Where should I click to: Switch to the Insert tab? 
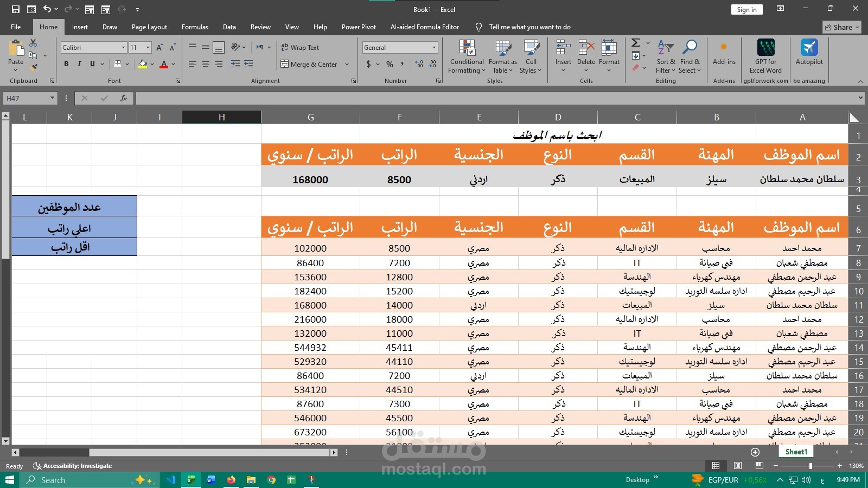point(80,27)
